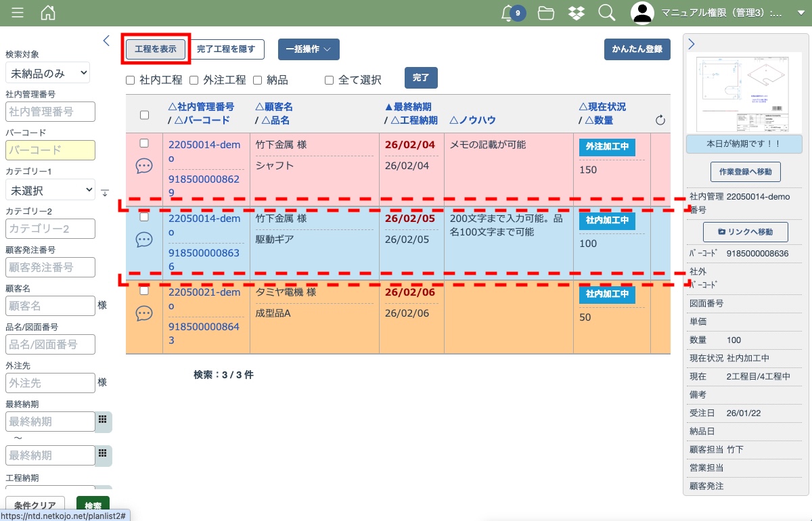Go to home via house icon

click(48, 13)
